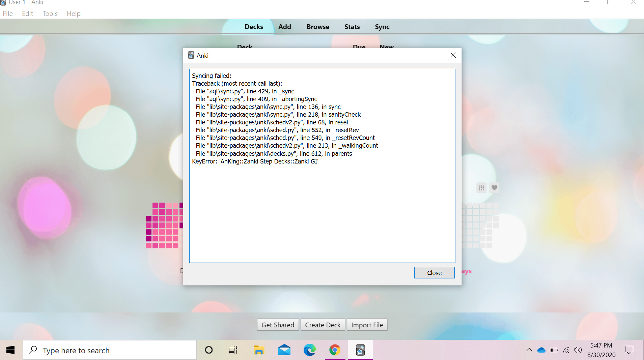Screen dimensions: 644x360
Task: Open the volume speaker icon
Action: [578, 350]
